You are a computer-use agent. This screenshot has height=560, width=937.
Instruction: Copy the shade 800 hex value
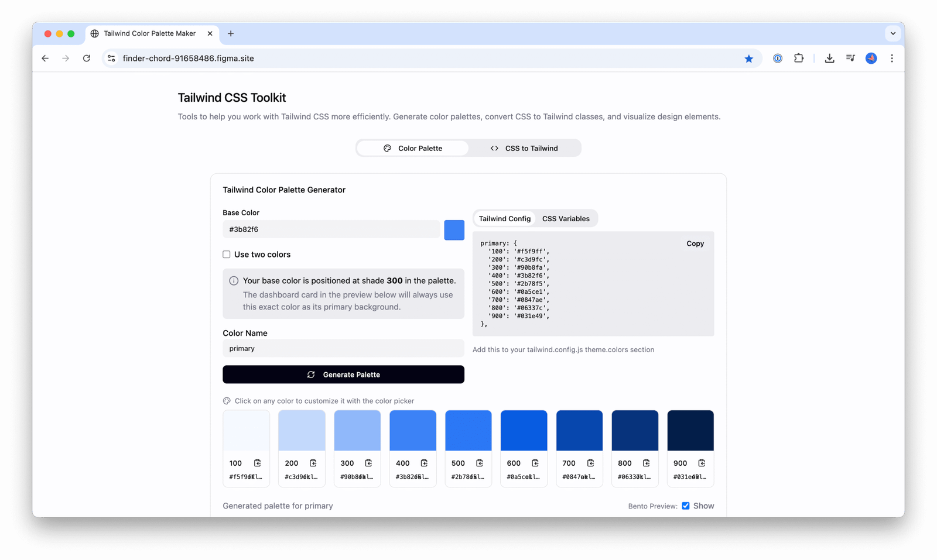pos(646,463)
